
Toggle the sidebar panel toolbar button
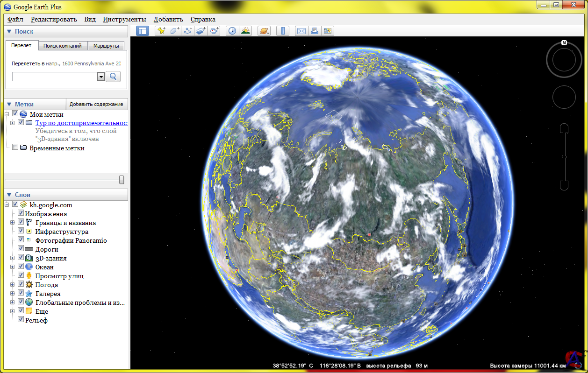click(x=143, y=31)
